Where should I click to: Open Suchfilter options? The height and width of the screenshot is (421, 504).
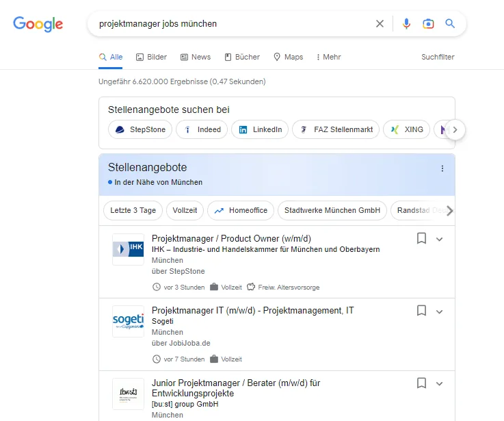point(438,57)
